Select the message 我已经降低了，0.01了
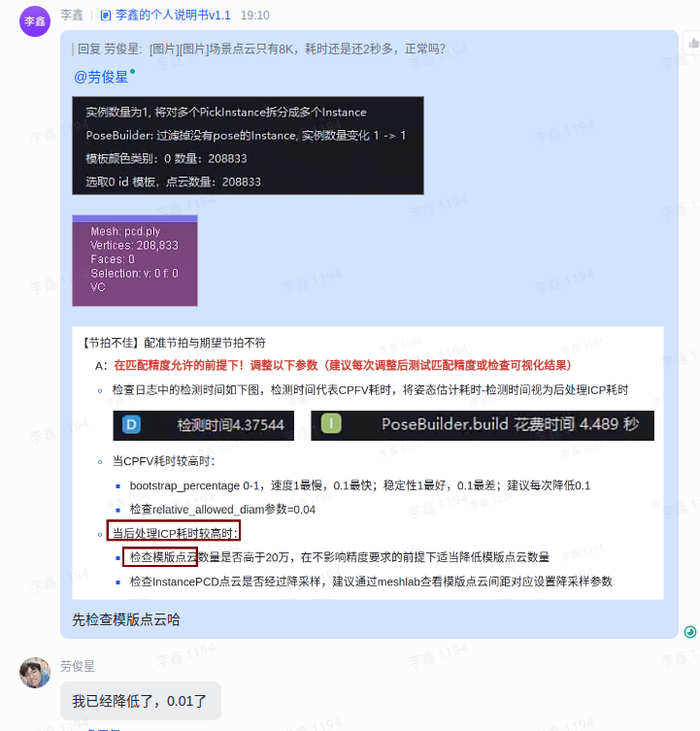The width and height of the screenshot is (700, 731). tap(141, 701)
